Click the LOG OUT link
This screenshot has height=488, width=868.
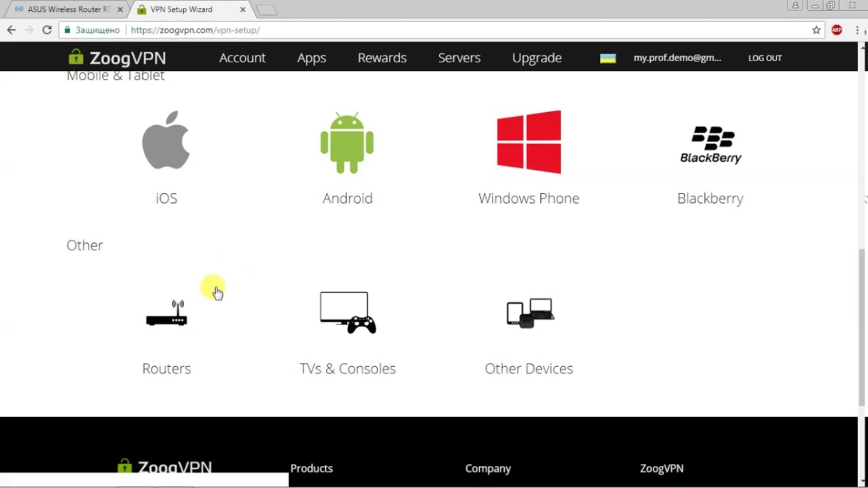(765, 58)
